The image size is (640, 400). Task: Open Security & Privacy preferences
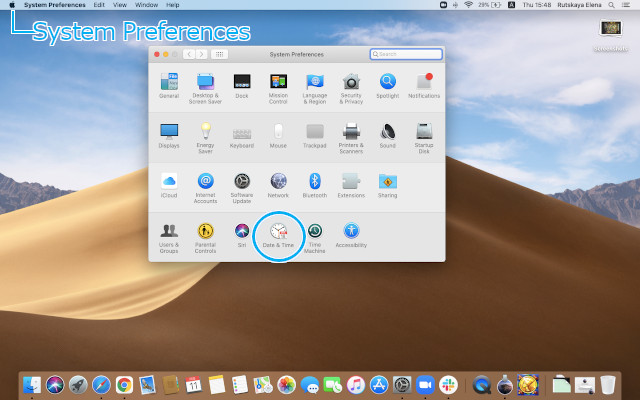[351, 88]
